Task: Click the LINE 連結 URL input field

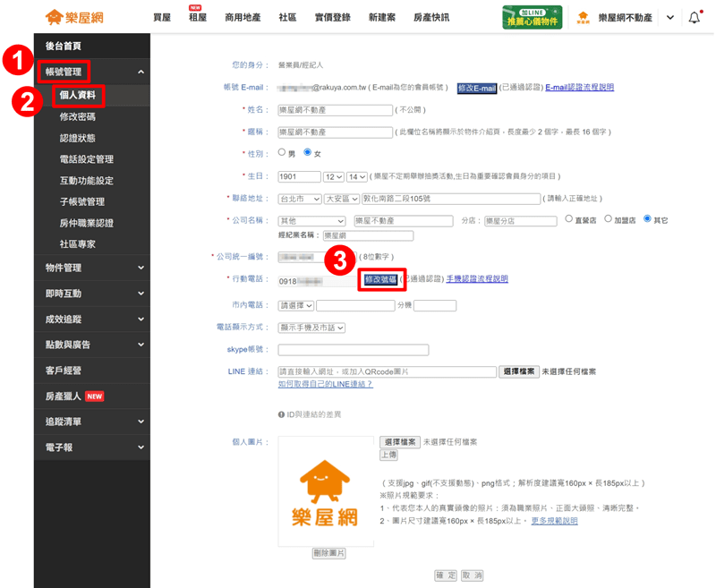Action: (388, 372)
